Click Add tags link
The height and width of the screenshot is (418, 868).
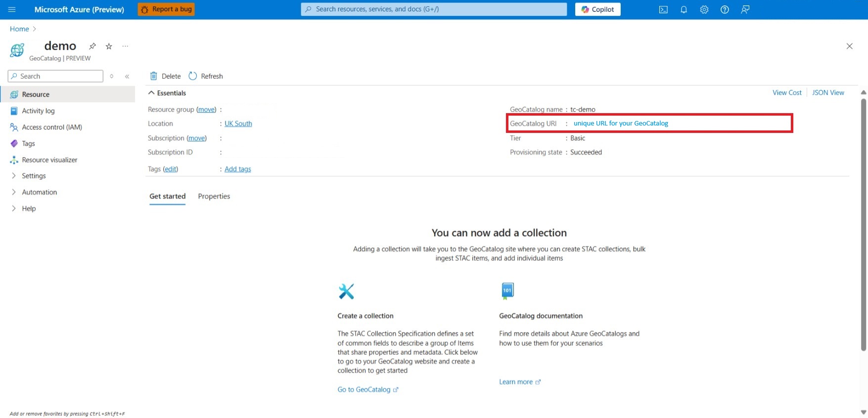(x=238, y=169)
